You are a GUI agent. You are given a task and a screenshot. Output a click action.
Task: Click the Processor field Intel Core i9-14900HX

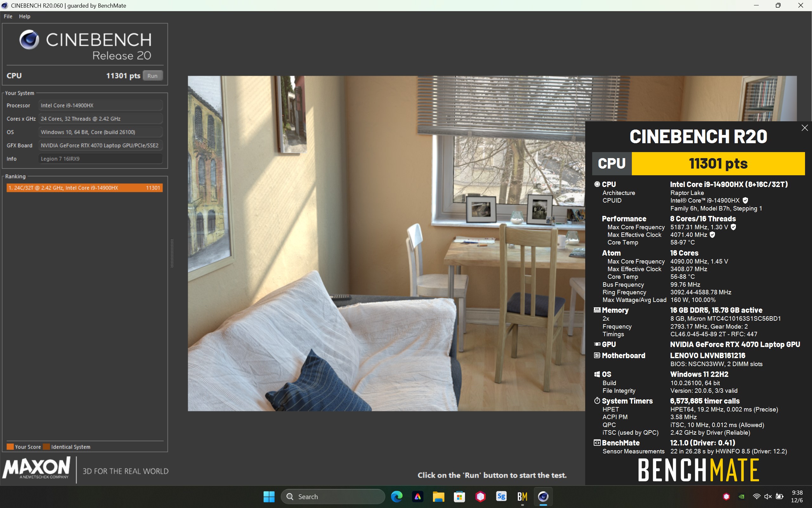pos(100,105)
